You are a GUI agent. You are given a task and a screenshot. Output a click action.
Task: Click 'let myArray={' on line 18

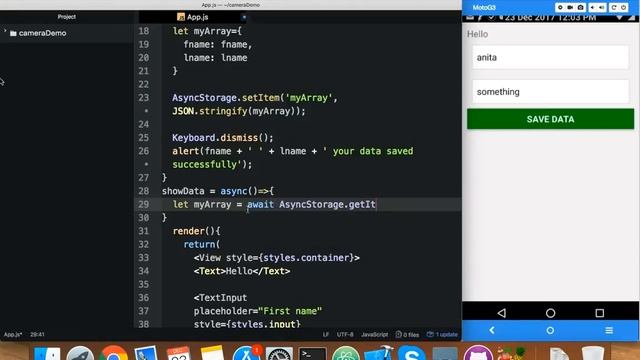coord(207,31)
